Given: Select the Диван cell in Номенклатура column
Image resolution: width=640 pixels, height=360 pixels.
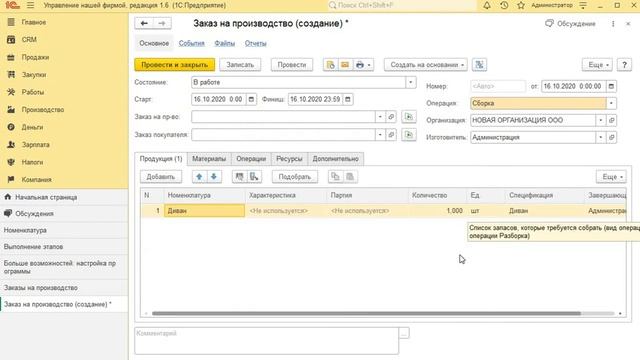Looking at the screenshot, I should pyautogui.click(x=204, y=211).
